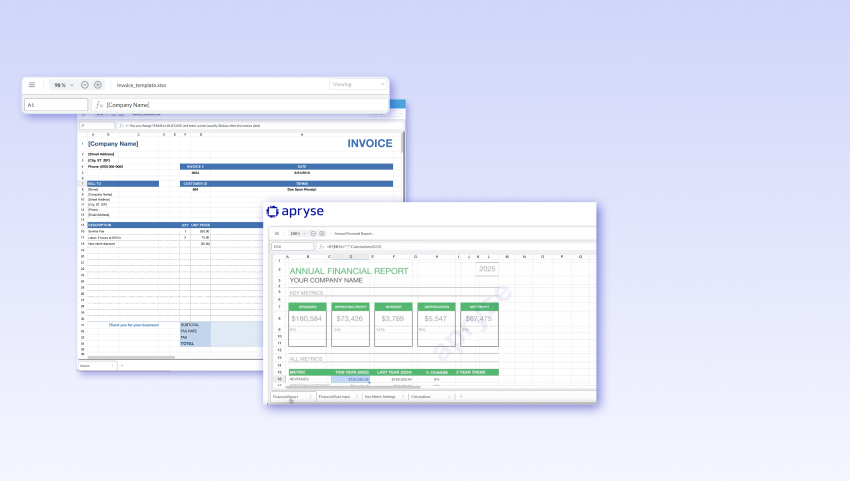Image resolution: width=850 pixels, height=481 pixels.
Task: Select column D header in report
Action: [351, 256]
